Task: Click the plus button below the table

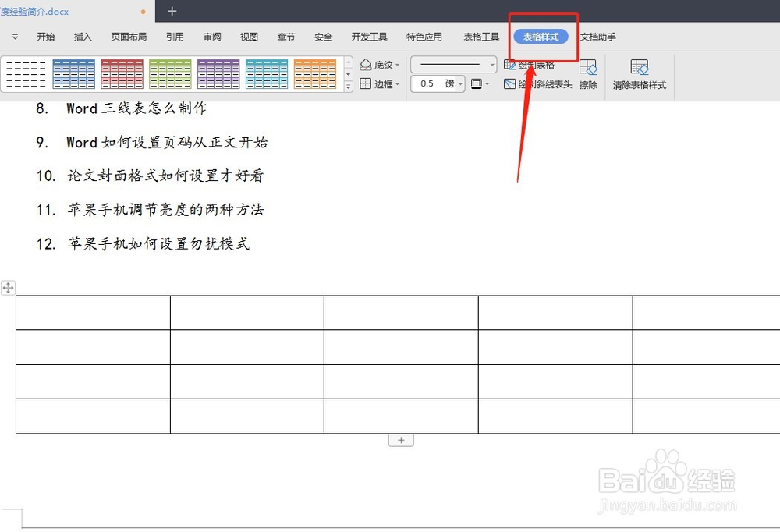Action: (x=401, y=439)
